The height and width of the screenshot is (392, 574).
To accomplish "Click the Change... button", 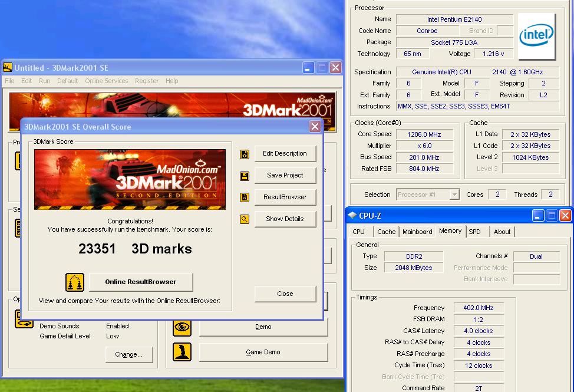I will click(x=129, y=354).
